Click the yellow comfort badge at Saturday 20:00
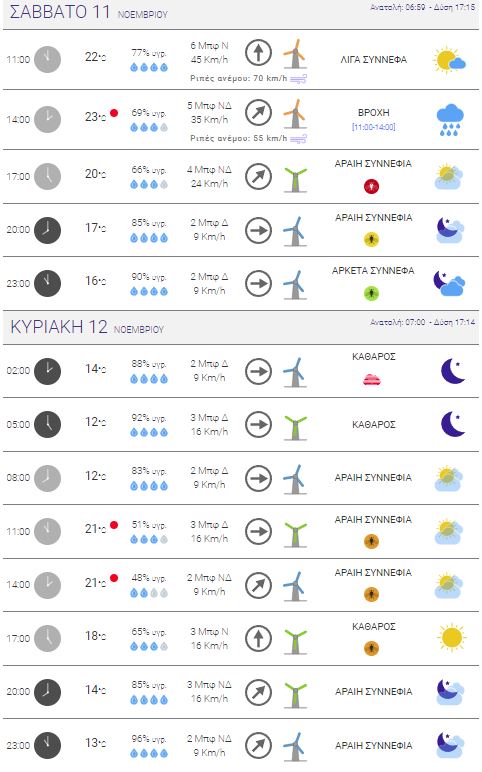 (x=371, y=240)
